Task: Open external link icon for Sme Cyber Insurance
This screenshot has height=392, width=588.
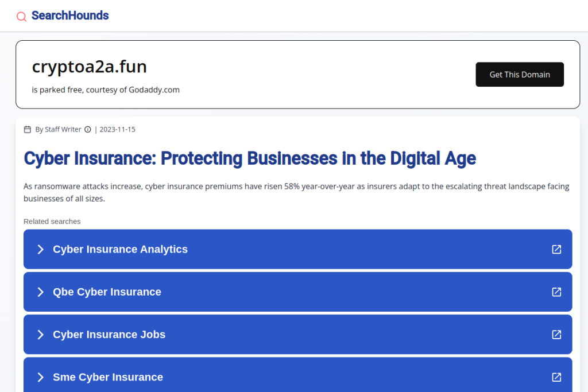Action: tap(556, 377)
